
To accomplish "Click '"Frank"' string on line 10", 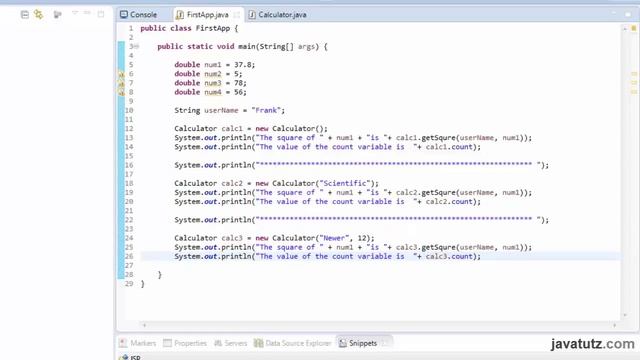I will tap(266, 110).
